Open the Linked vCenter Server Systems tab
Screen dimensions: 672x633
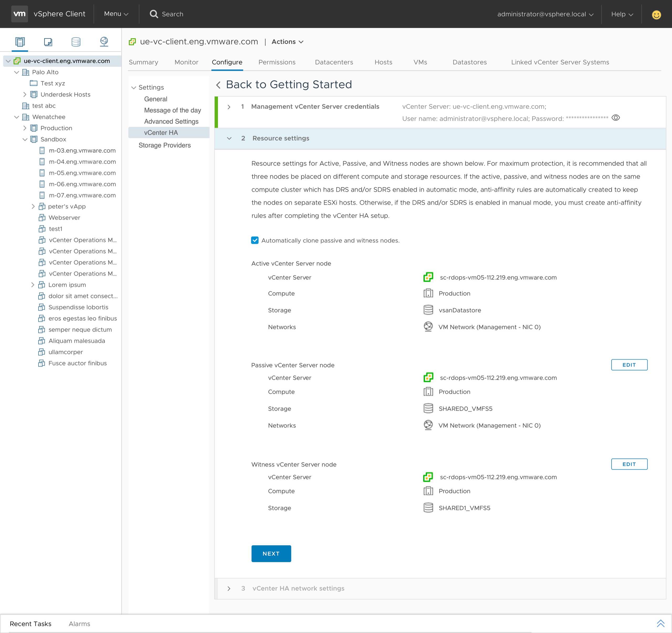[x=560, y=62]
